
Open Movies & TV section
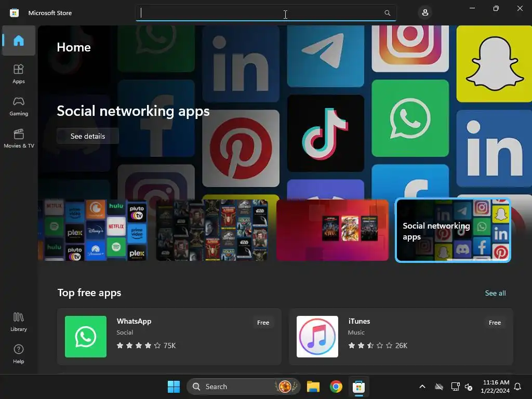click(19, 138)
